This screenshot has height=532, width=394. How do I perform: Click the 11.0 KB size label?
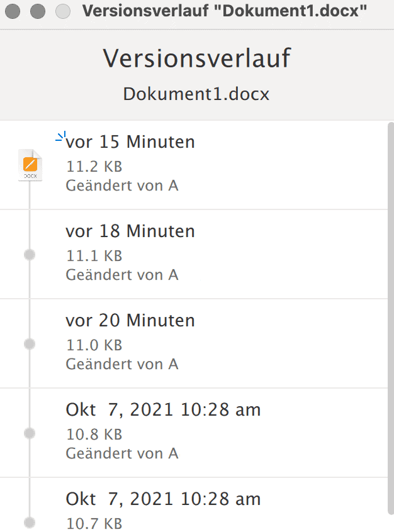94,345
